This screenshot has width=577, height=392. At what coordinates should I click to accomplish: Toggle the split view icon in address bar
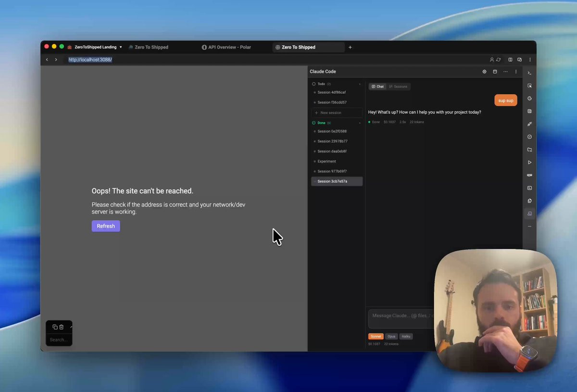point(510,60)
